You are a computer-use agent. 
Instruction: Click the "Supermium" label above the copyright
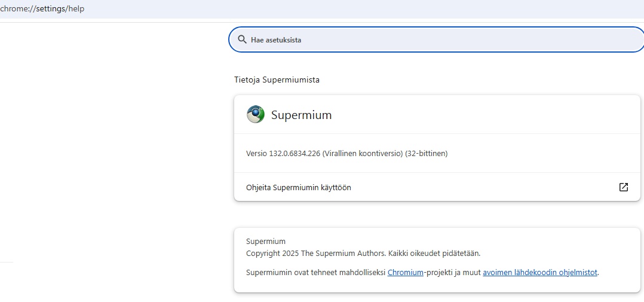click(266, 242)
